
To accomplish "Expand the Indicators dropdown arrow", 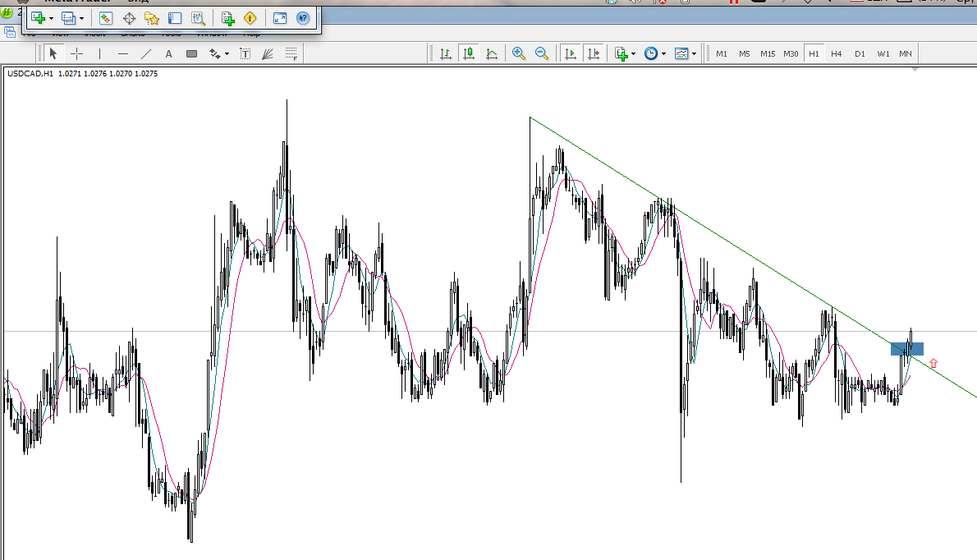I will (633, 54).
